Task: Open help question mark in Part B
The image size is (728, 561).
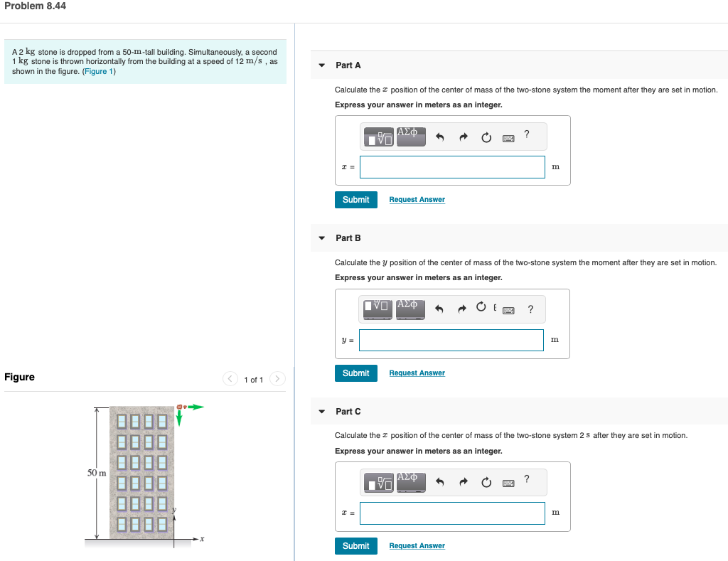Action: 530,309
